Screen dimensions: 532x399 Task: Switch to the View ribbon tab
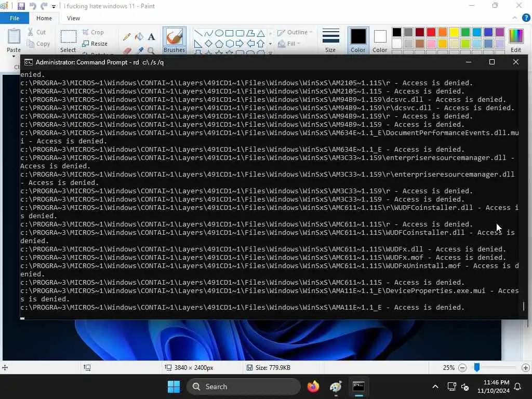[x=73, y=18]
